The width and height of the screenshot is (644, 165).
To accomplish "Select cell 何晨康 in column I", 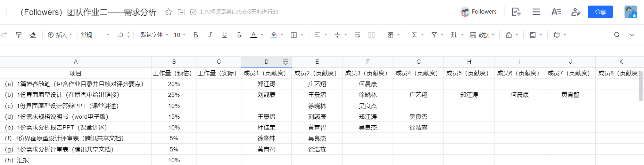I will (x=520, y=95).
